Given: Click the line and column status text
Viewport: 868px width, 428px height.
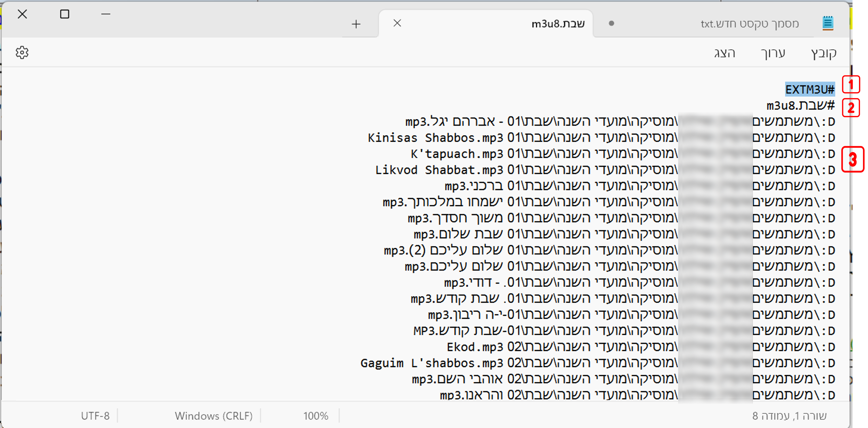Looking at the screenshot, I should tap(789, 416).
